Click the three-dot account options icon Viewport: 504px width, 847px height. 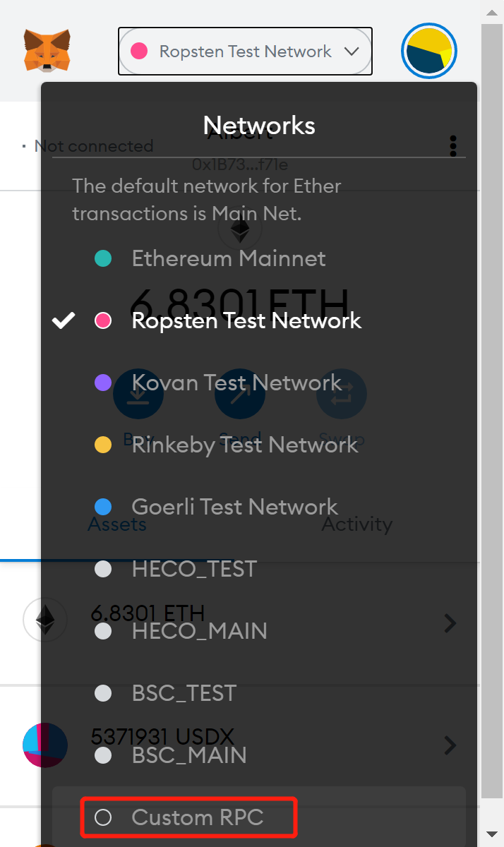(454, 146)
